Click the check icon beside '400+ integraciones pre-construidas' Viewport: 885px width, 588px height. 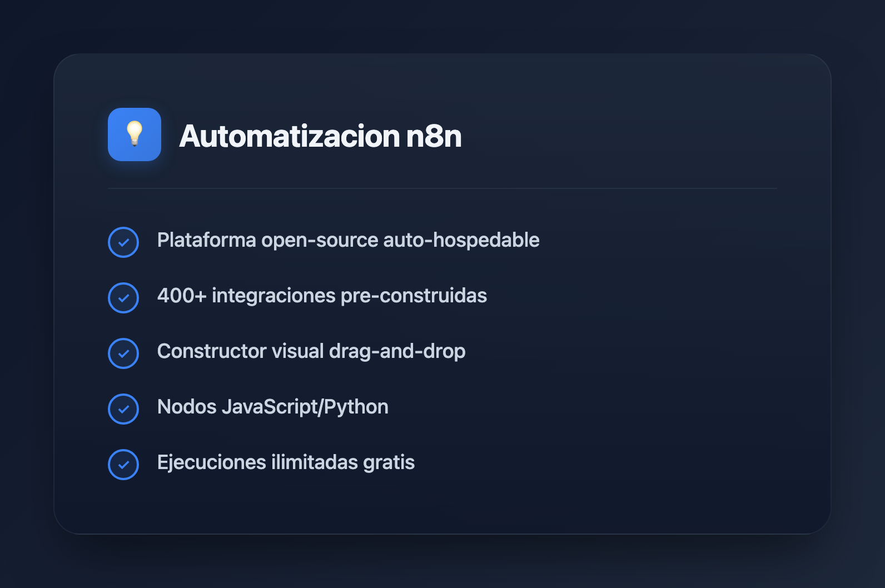pos(123,298)
